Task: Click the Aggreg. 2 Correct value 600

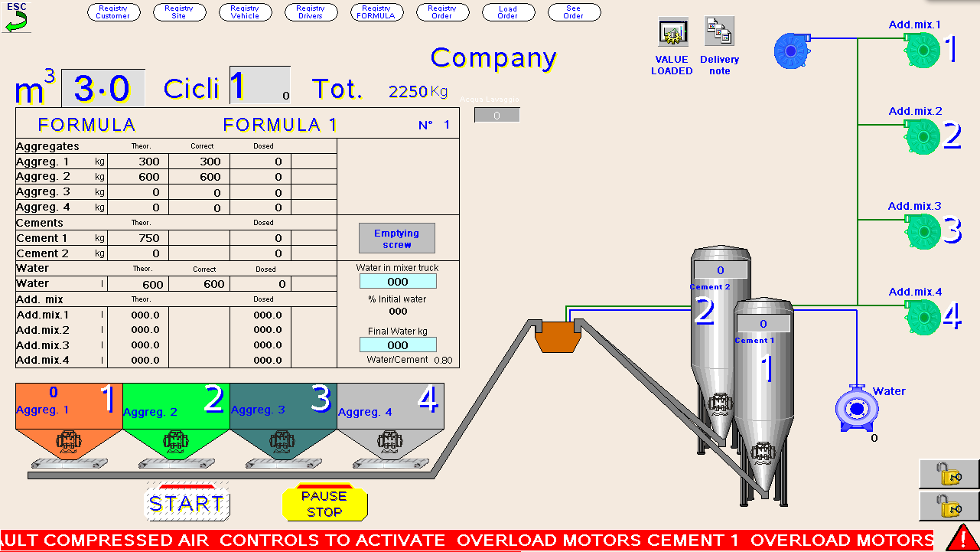Action: tap(210, 177)
